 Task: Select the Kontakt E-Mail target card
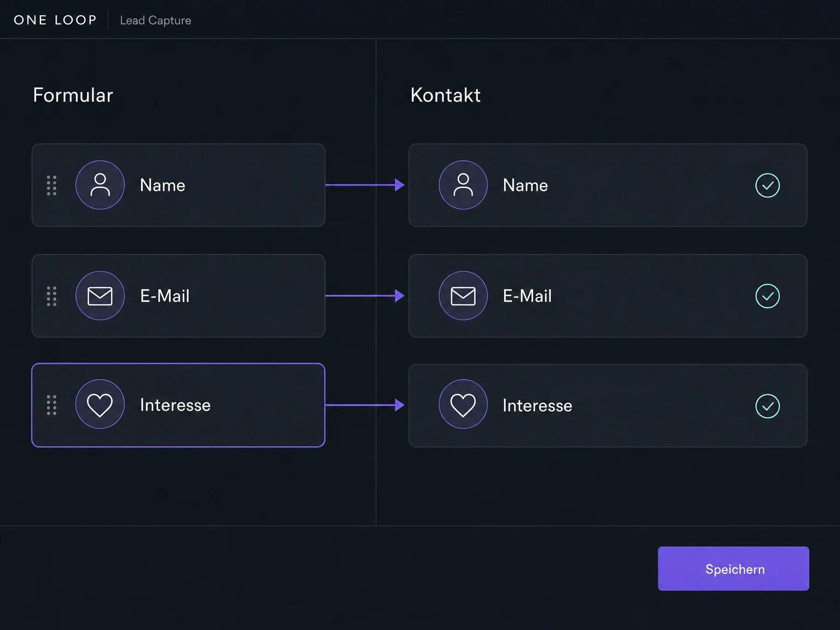click(x=608, y=296)
